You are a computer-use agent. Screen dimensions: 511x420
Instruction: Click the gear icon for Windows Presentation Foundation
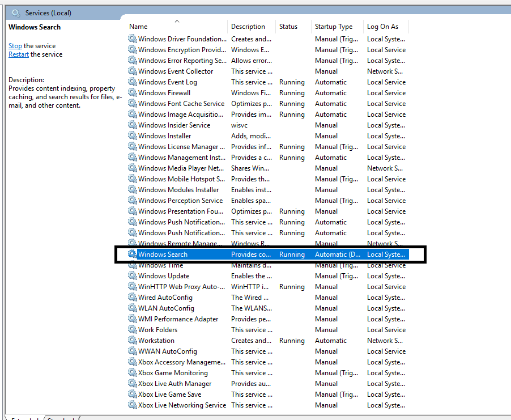click(x=133, y=211)
